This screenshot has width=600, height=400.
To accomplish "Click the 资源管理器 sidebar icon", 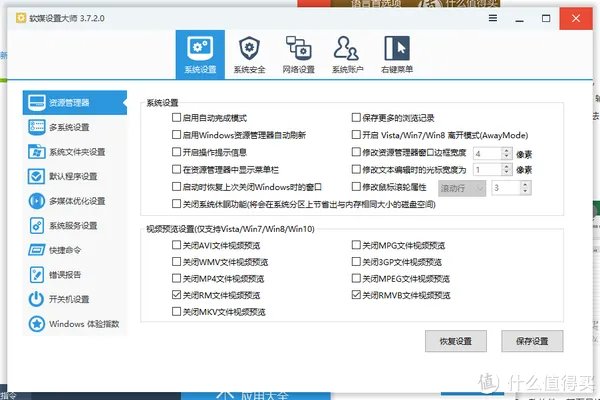I will click(x=37, y=103).
